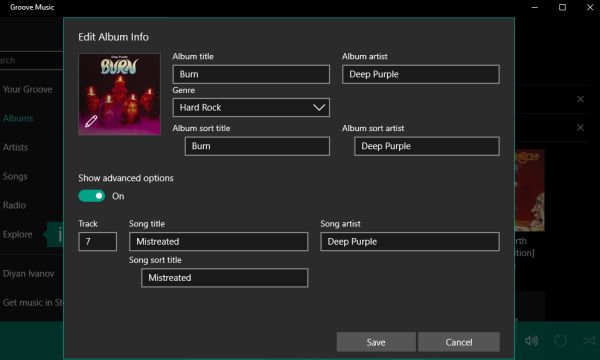Cancel editing album info
The image size is (600, 360).
click(x=459, y=342)
